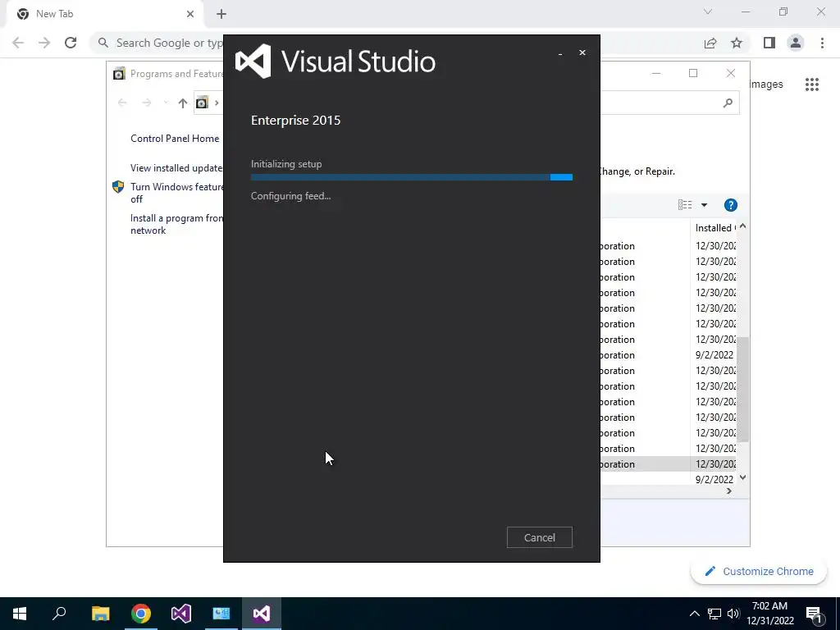Open the Google Images link

coord(765,84)
